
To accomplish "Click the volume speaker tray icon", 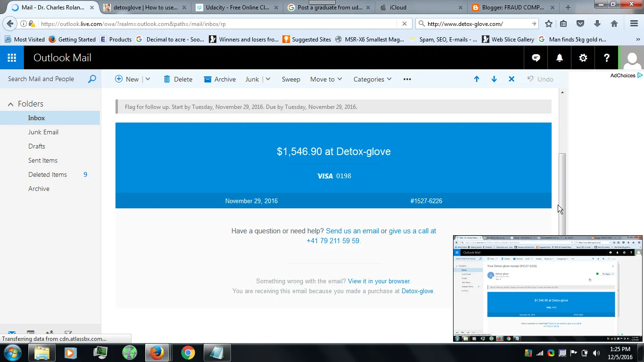I will 596,353.
